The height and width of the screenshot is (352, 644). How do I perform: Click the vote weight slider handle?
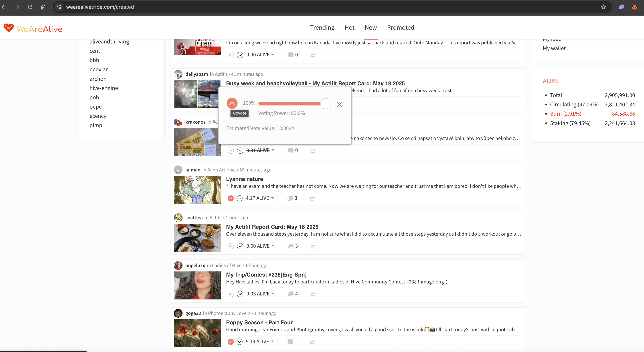pos(325,104)
